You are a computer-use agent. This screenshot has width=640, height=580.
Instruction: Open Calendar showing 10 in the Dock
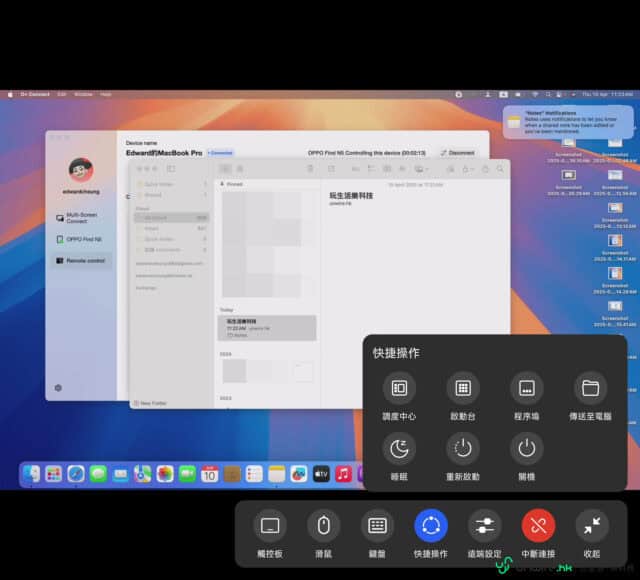pyautogui.click(x=209, y=474)
